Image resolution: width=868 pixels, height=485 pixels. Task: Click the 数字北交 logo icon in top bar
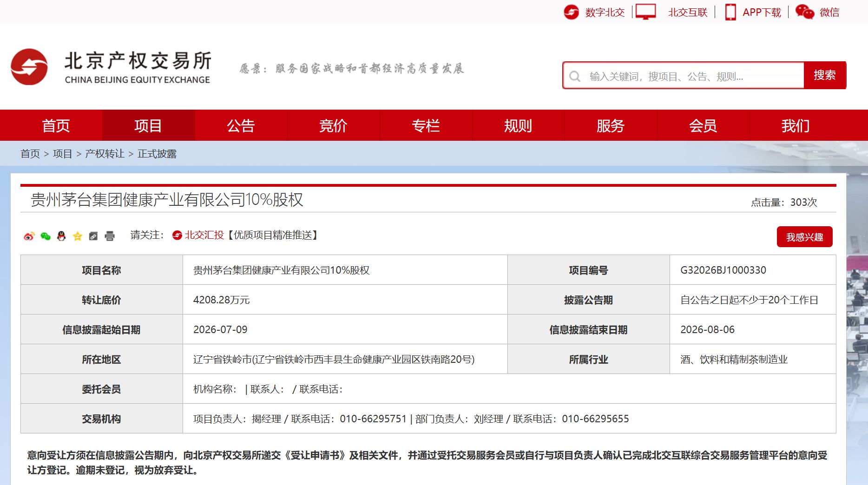click(571, 12)
